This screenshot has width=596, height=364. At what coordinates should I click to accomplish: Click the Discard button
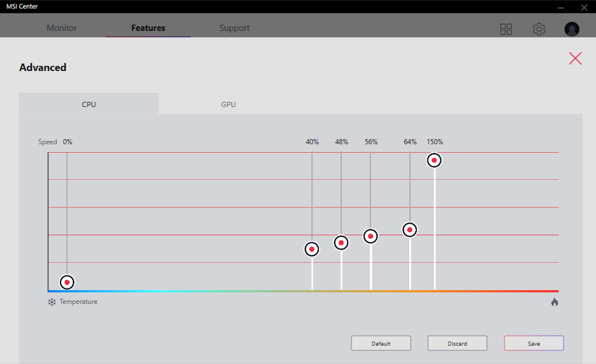457,343
